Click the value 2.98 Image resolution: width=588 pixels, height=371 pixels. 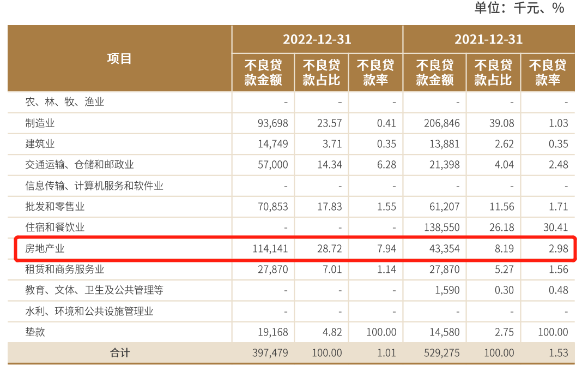pos(559,249)
